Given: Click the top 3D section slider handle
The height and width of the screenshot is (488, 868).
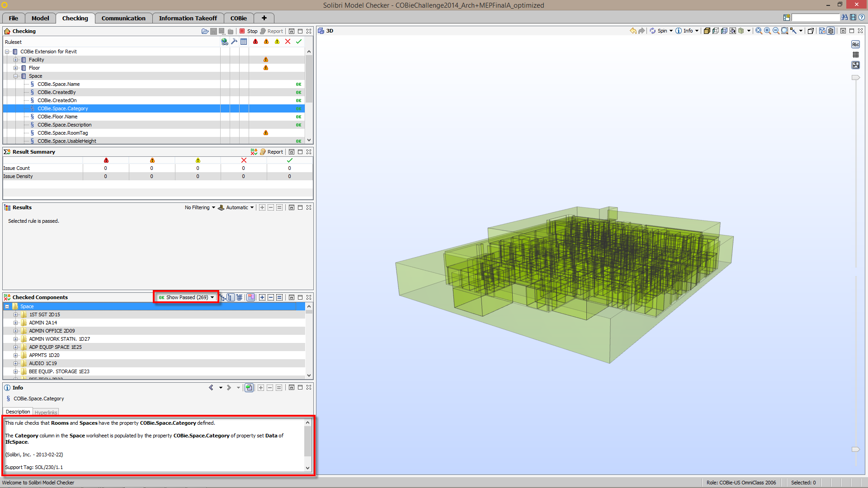Looking at the screenshot, I should (855, 78).
